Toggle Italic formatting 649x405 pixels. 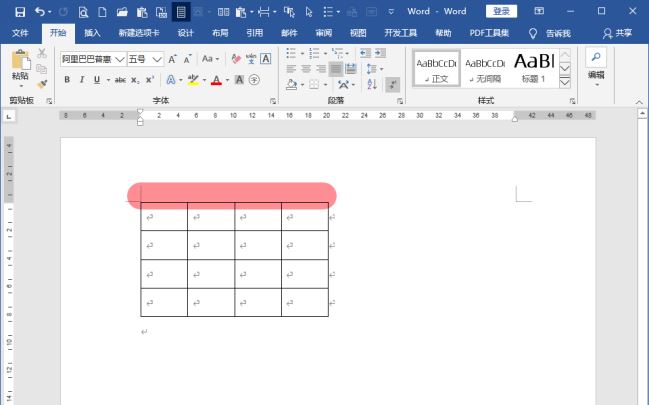pos(82,80)
